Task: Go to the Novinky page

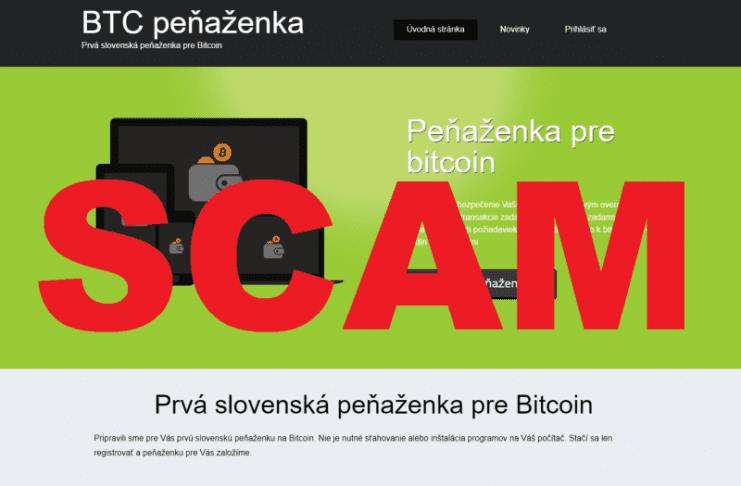Action: tap(515, 29)
